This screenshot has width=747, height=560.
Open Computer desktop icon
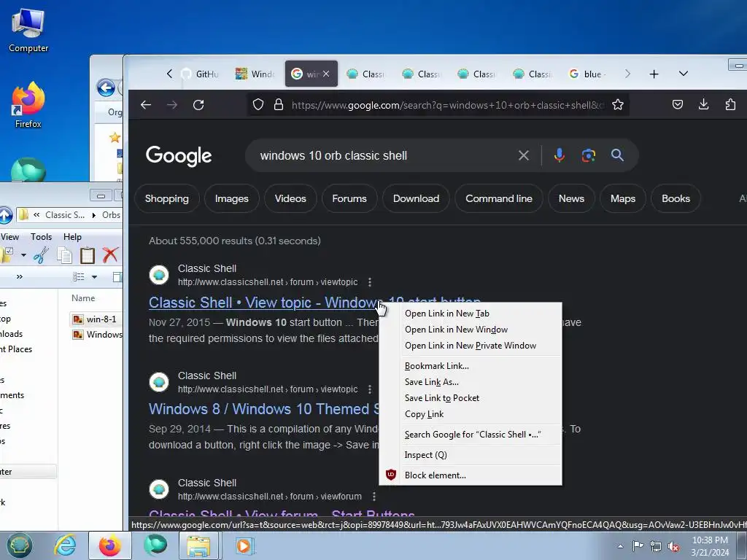[28, 30]
